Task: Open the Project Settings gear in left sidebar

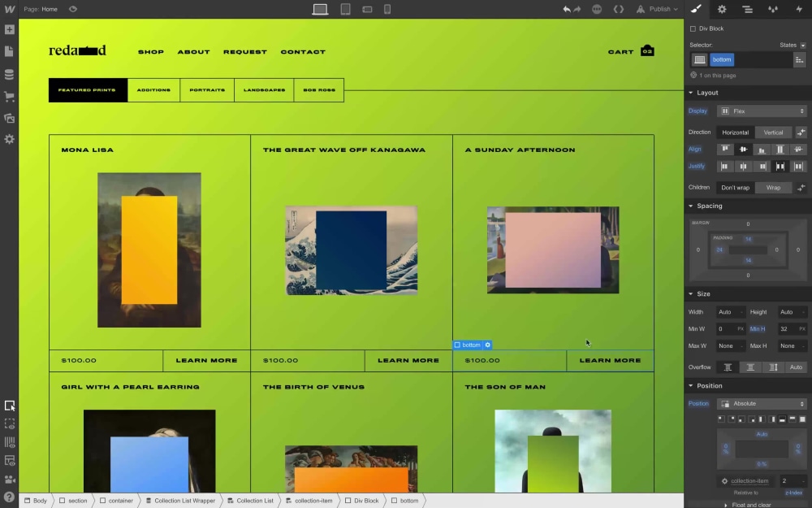Action: tap(9, 140)
